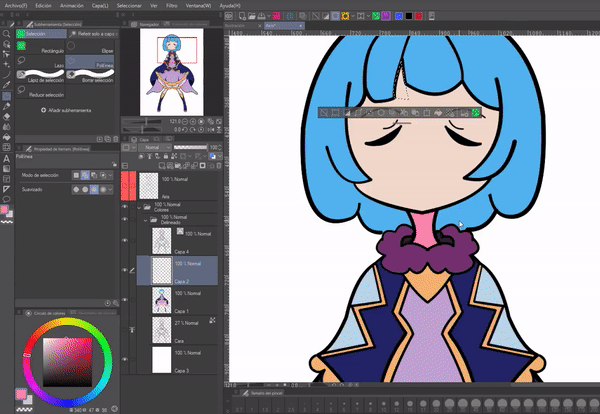Open Animación menu
The image size is (600, 414).
click(72, 6)
